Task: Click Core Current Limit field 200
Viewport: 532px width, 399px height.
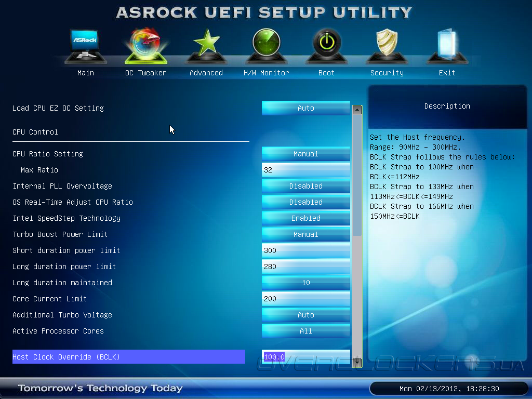Action: coord(305,299)
